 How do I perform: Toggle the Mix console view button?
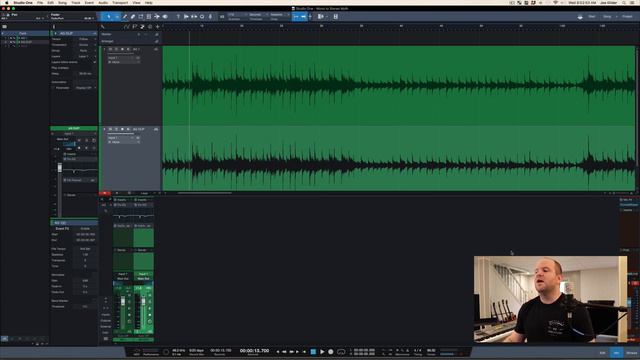pos(616,353)
